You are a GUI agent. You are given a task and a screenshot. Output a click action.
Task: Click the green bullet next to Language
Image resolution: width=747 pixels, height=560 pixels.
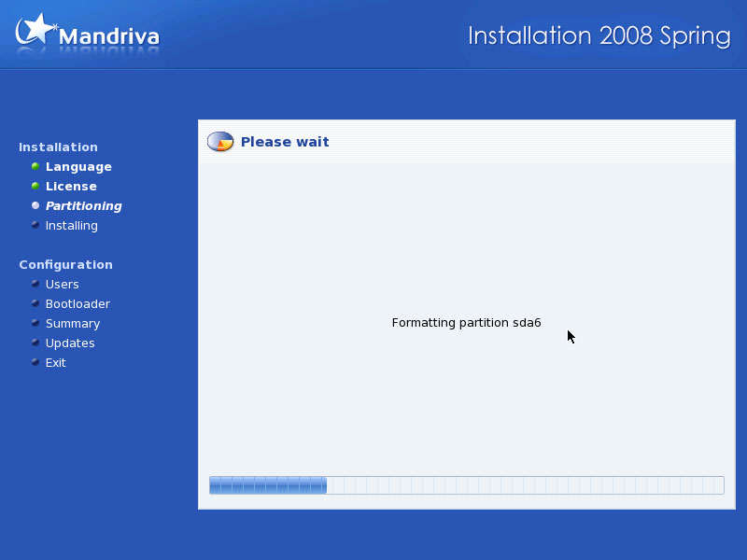pyautogui.click(x=35, y=166)
